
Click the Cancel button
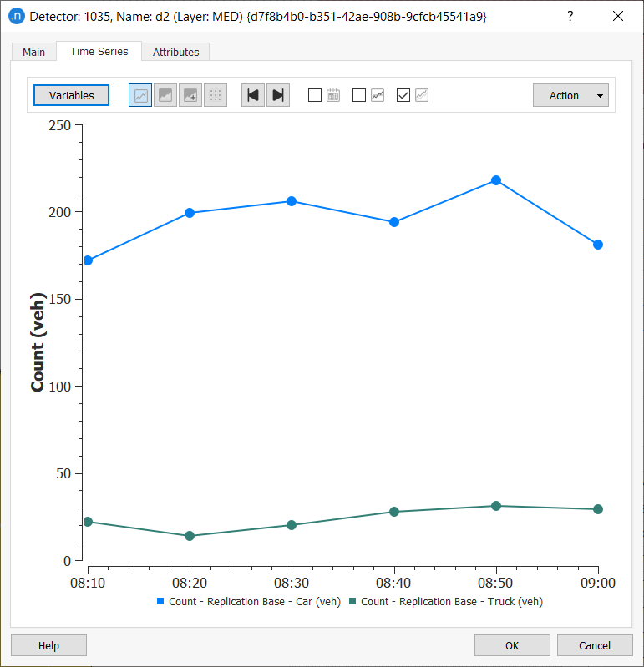tap(595, 645)
